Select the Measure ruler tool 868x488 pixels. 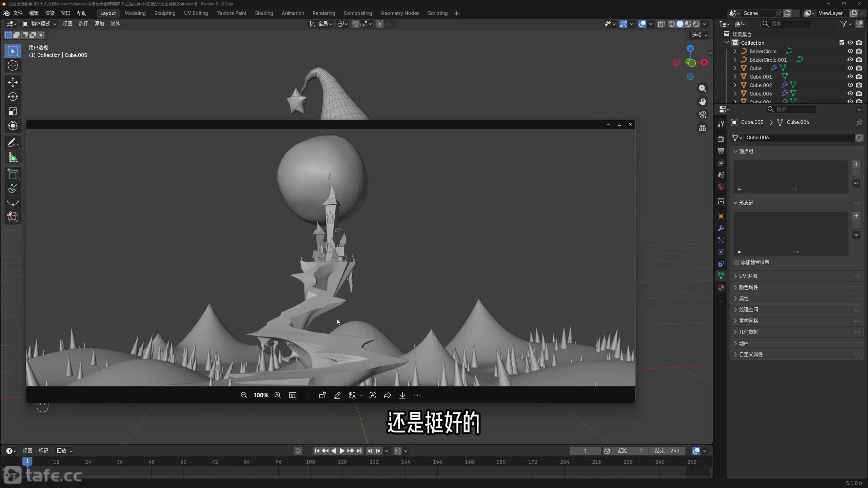point(13,158)
